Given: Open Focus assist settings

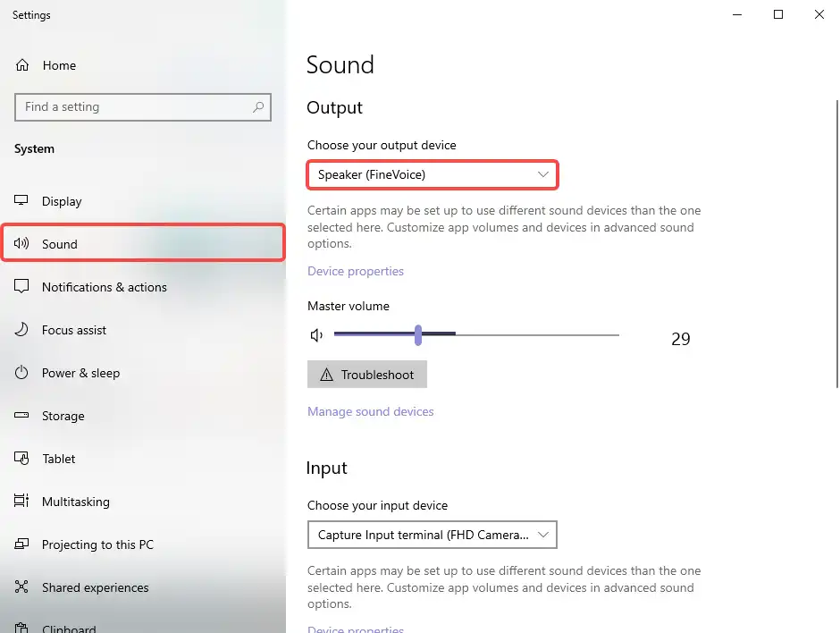Looking at the screenshot, I should 142,330.
